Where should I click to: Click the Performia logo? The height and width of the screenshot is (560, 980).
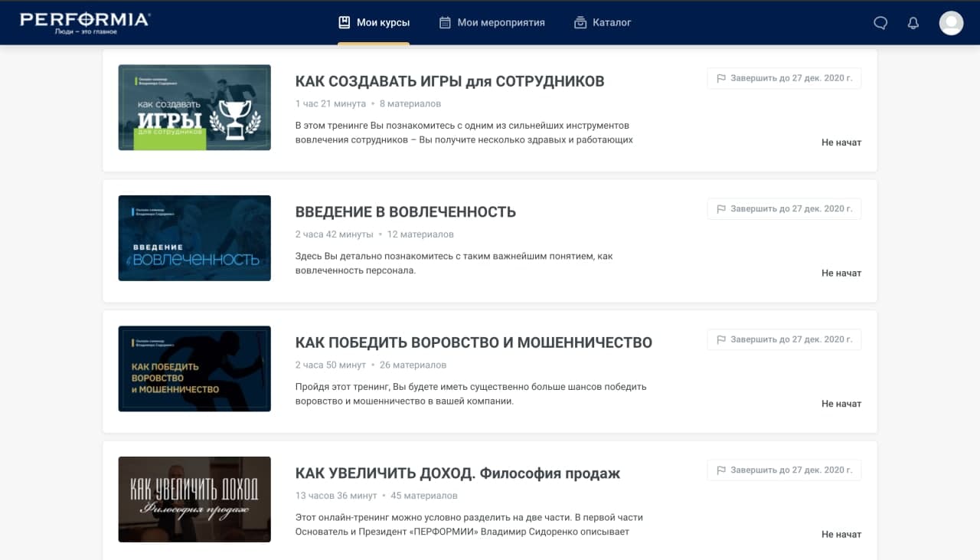[x=84, y=22]
